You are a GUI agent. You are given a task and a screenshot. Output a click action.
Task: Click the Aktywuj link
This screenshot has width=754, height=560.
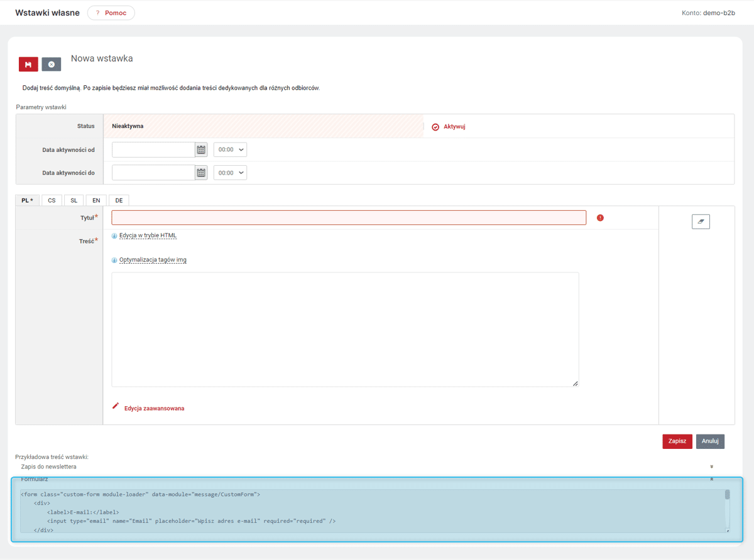[449, 126]
